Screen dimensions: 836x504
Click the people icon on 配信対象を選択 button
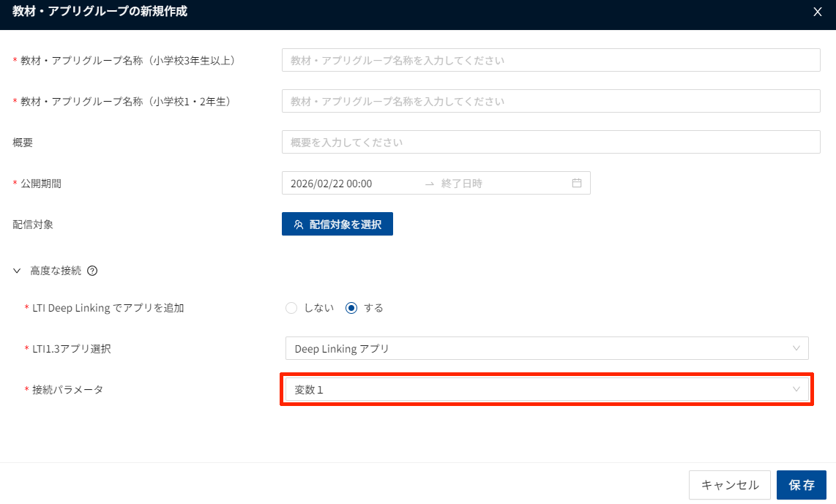coord(298,225)
